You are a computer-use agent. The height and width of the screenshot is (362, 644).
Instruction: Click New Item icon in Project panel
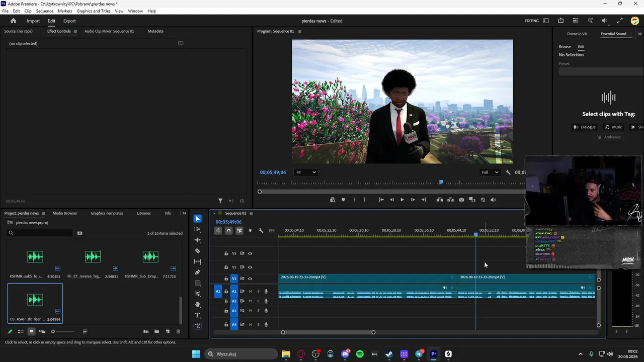click(168, 331)
